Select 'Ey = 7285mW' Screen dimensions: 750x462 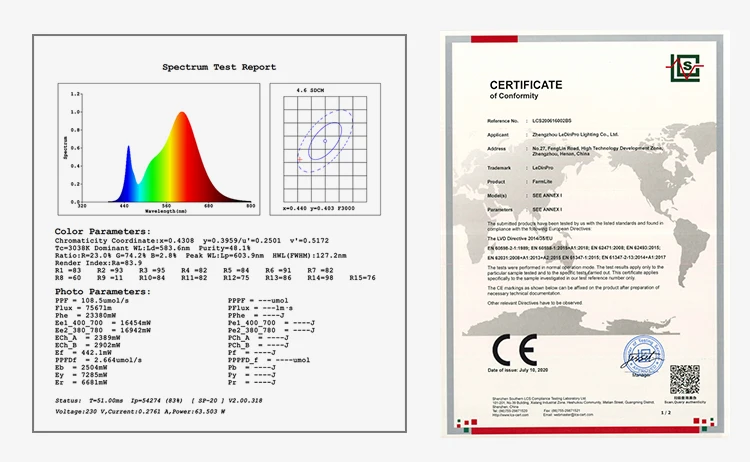click(x=81, y=375)
